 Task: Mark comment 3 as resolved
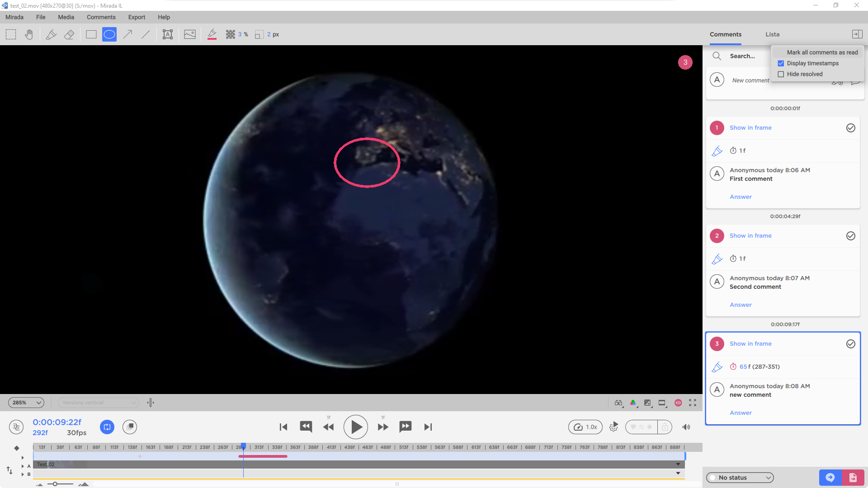[x=850, y=344]
